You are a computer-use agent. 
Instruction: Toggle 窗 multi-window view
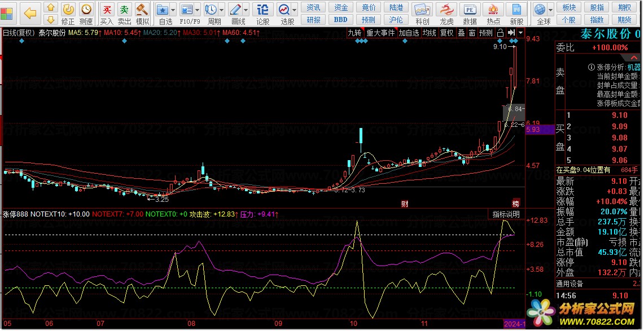(x=472, y=33)
